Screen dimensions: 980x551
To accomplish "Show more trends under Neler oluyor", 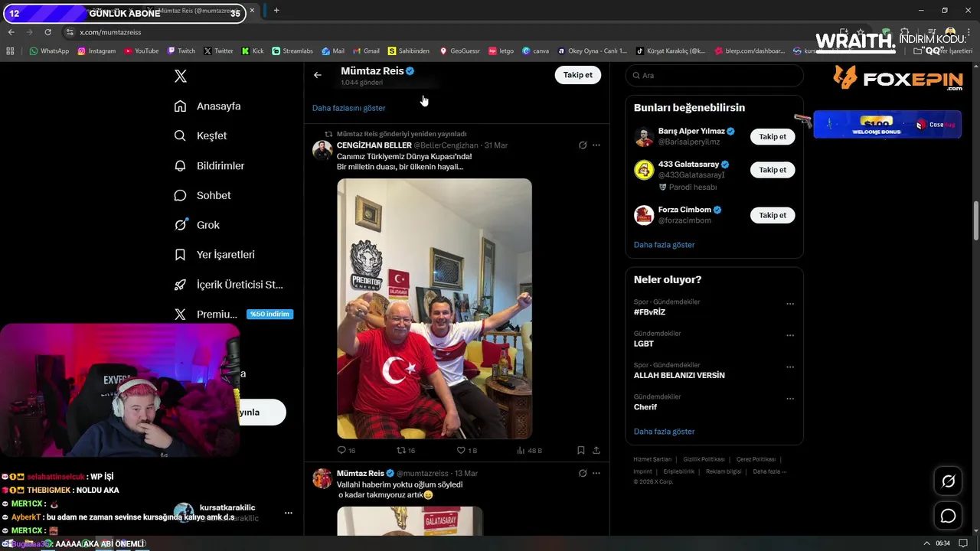I will click(664, 432).
